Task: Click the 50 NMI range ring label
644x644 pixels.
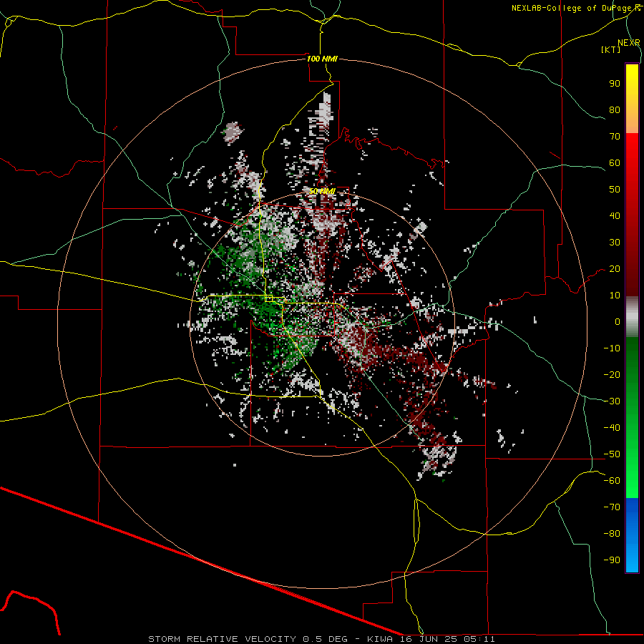Action: point(322,191)
